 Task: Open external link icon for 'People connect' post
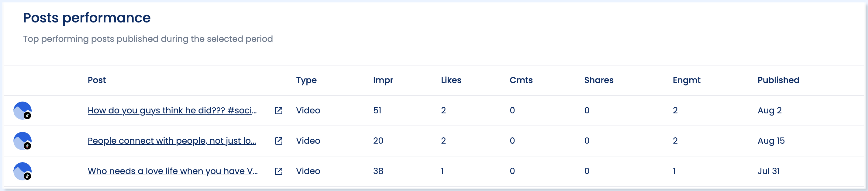[x=279, y=141]
